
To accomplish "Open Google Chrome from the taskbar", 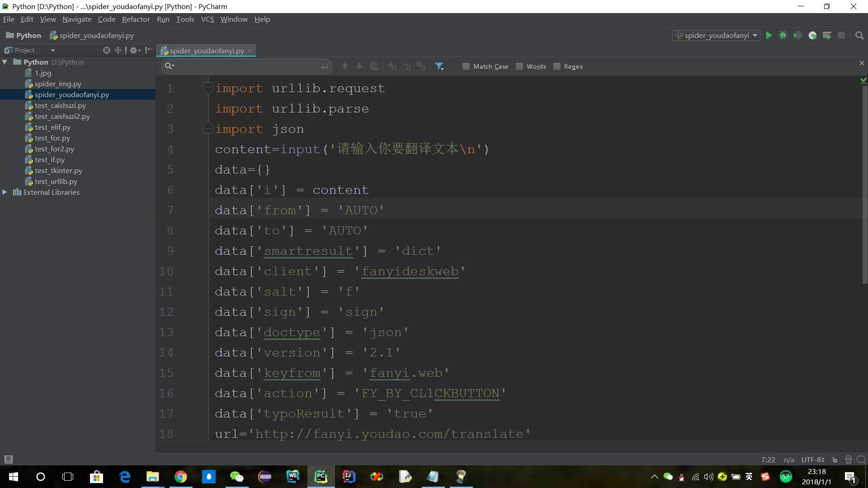I will point(181,476).
